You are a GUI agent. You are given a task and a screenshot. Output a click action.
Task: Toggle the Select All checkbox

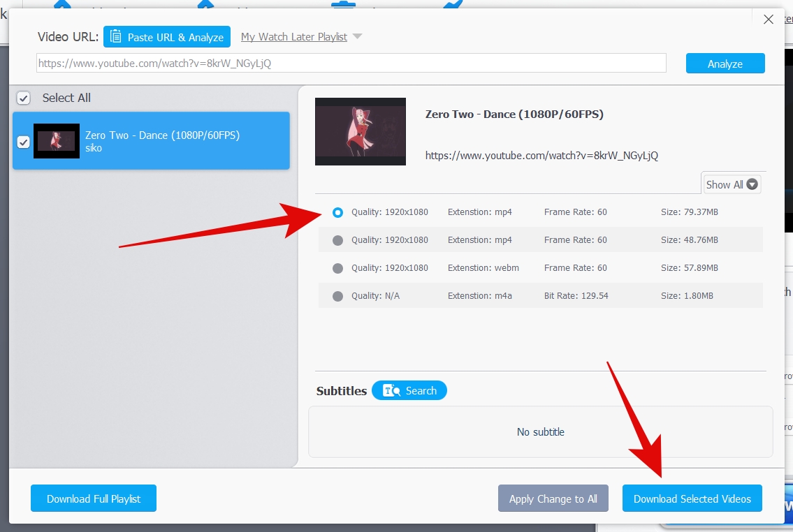click(23, 98)
